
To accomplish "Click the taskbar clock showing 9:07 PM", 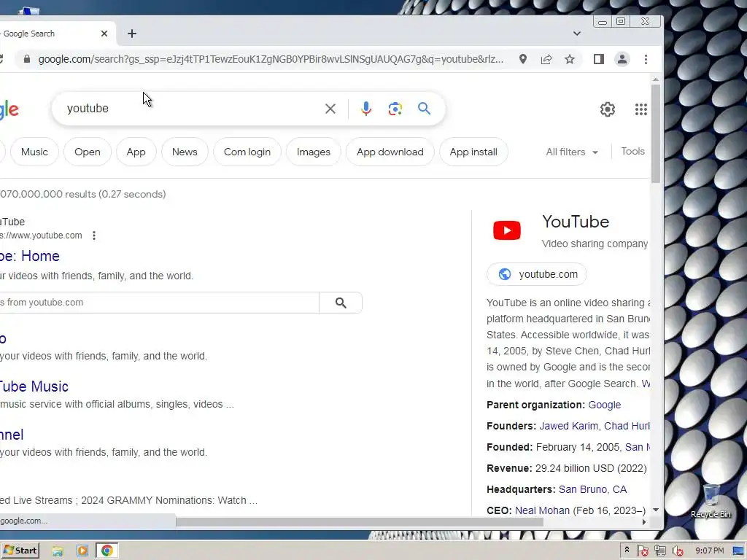I will (709, 551).
